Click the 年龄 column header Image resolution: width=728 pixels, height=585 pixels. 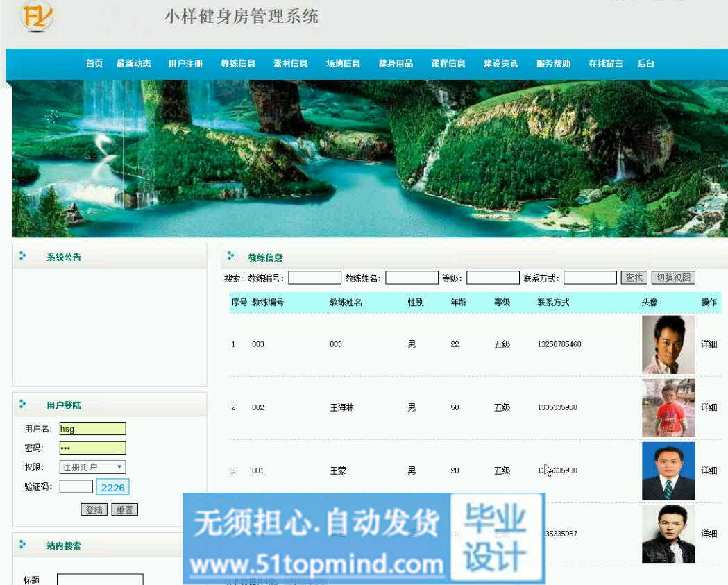tap(459, 303)
